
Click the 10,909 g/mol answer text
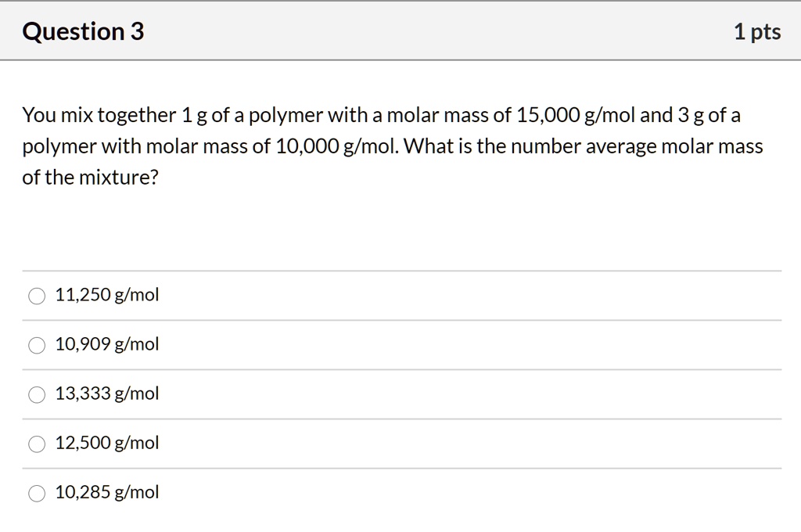106,344
